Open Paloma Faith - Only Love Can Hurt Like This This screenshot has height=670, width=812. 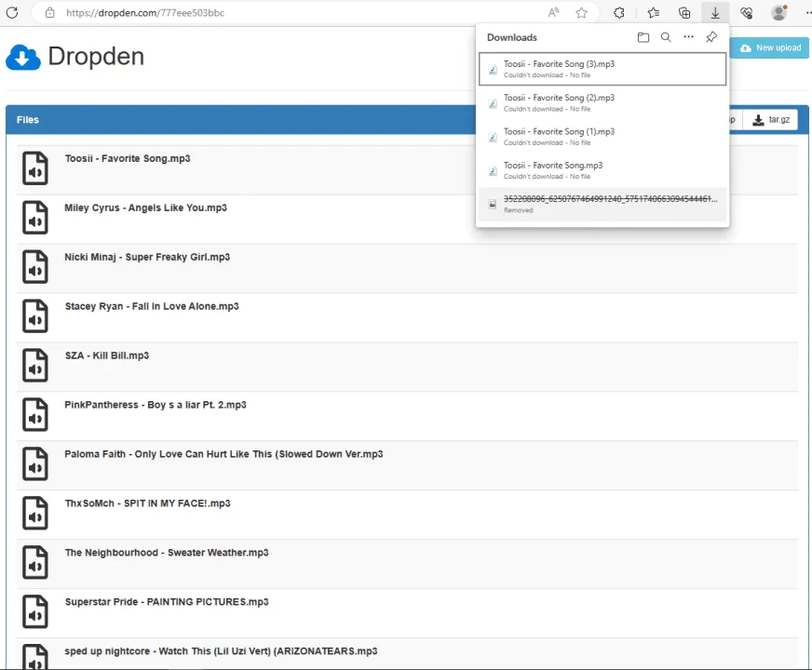click(223, 454)
